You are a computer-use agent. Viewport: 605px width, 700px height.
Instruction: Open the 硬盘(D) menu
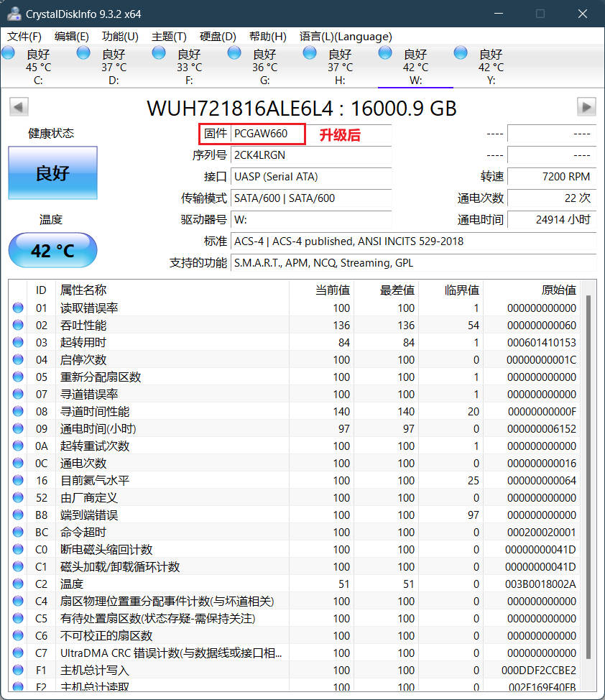218,37
